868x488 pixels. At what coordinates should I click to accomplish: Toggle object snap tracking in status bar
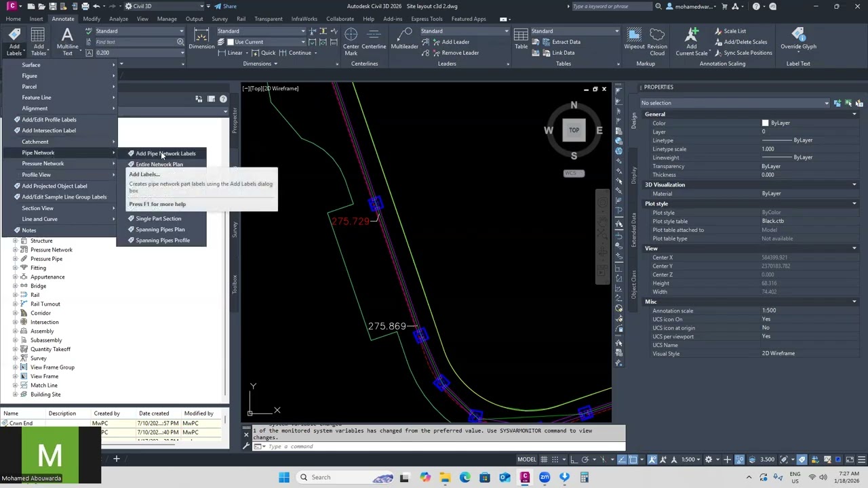[x=622, y=460]
